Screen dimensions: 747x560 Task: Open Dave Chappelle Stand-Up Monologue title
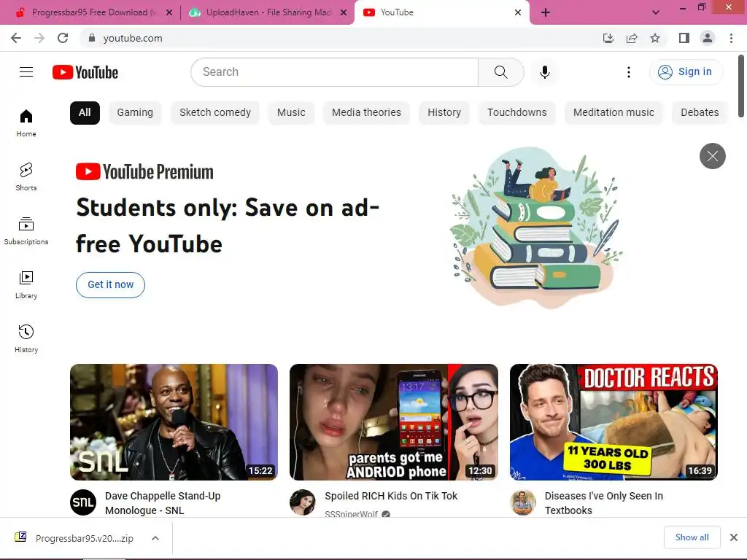click(x=163, y=503)
